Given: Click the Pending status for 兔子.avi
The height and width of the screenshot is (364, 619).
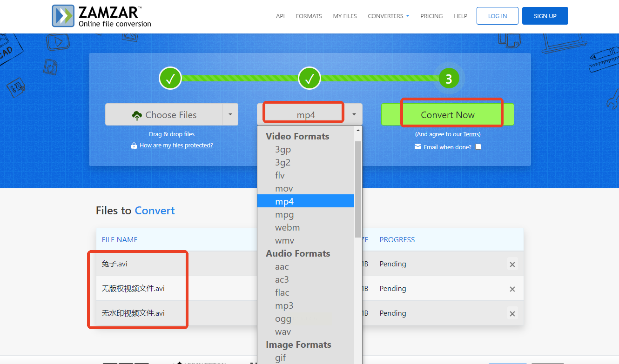Looking at the screenshot, I should click(393, 264).
